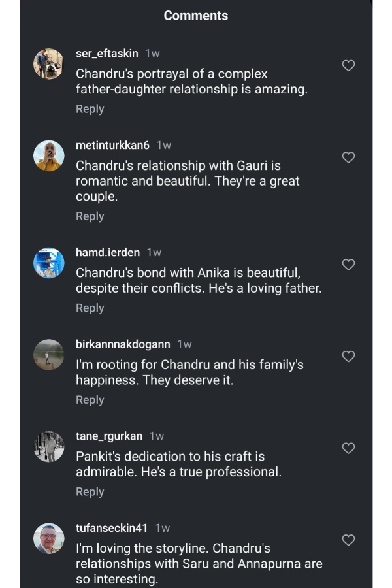Open ser_eftaskin's profile picture
Viewport: 392px width, 588px height.
(49, 63)
